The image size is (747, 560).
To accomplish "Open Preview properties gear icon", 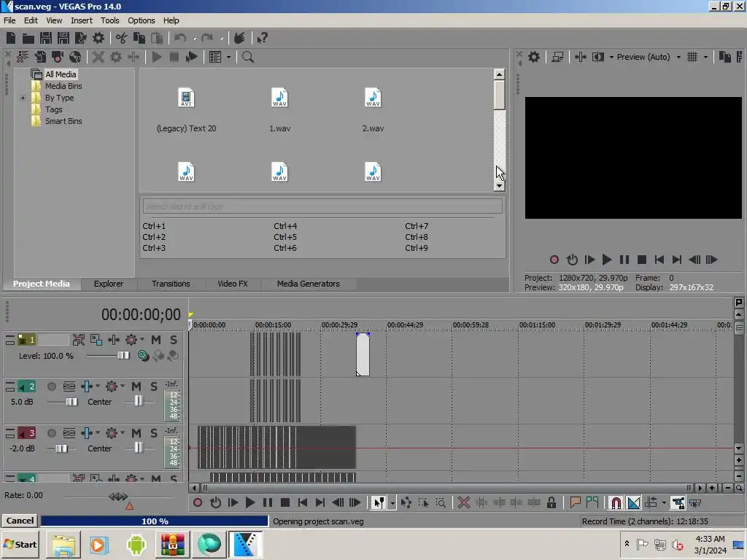I will (534, 57).
